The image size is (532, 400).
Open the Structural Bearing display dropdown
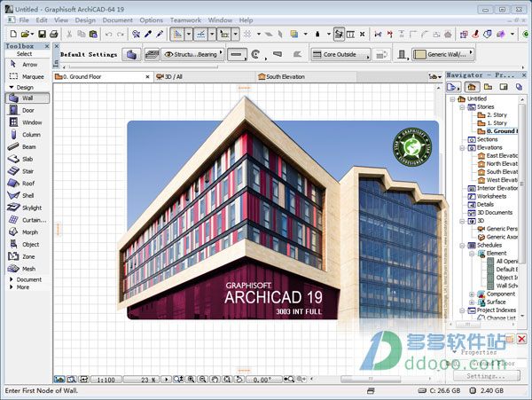(193, 54)
